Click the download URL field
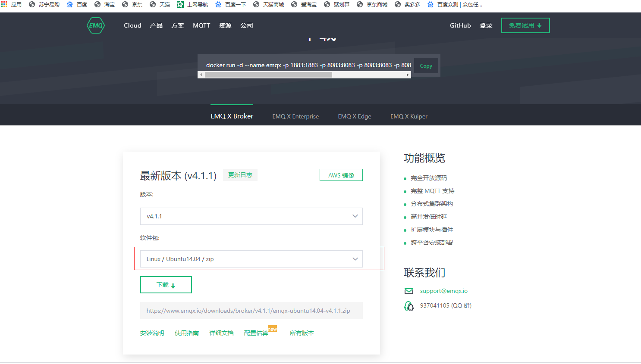Screen dimensions: 641x364 pos(251,311)
